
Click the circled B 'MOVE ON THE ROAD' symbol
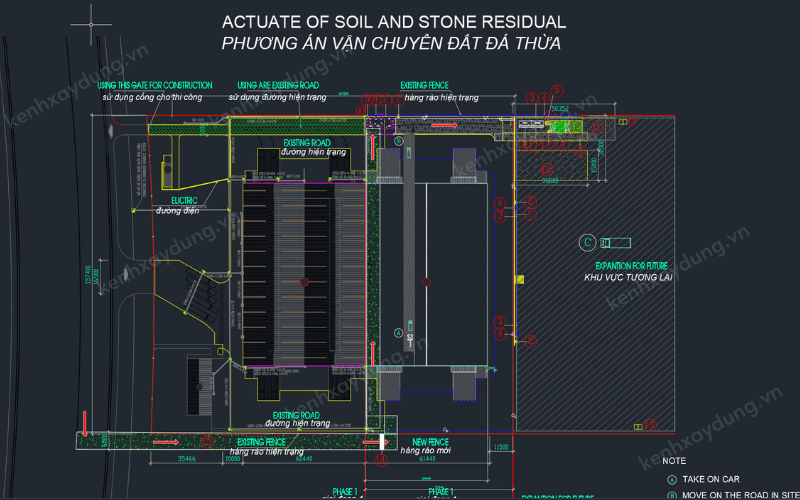[673, 495]
